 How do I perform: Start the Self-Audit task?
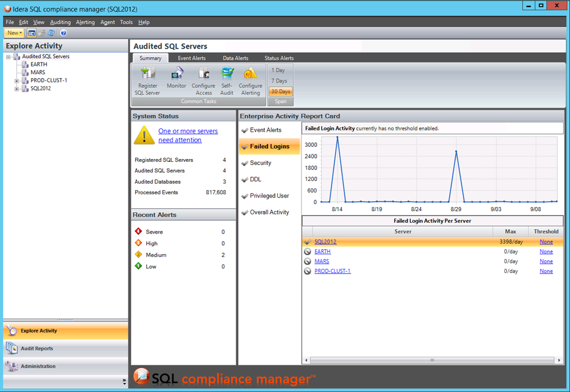[x=227, y=73]
